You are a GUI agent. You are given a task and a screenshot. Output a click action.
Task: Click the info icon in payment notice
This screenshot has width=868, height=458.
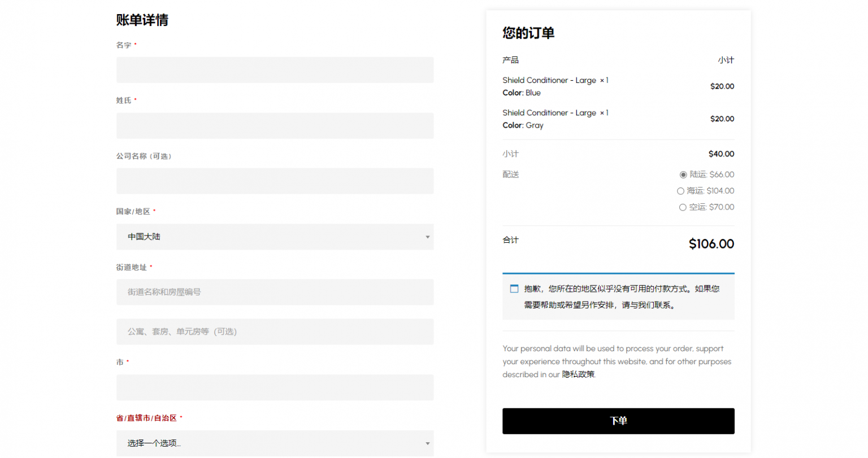(514, 288)
